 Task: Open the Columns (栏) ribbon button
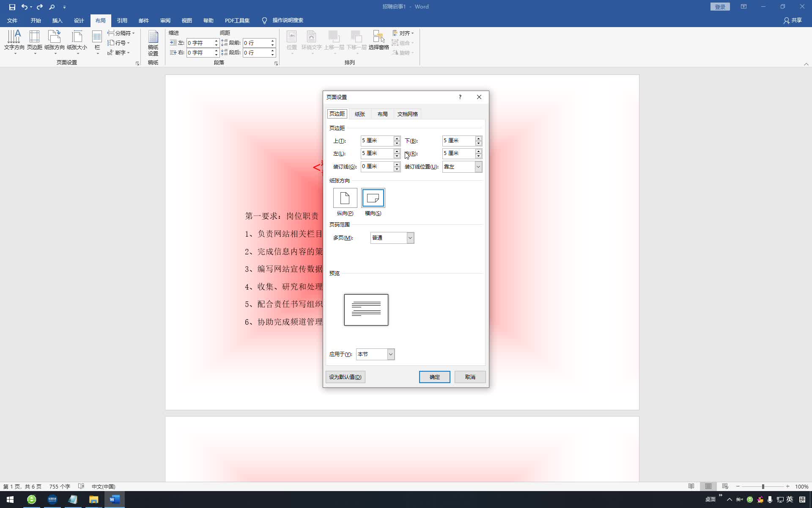point(97,41)
